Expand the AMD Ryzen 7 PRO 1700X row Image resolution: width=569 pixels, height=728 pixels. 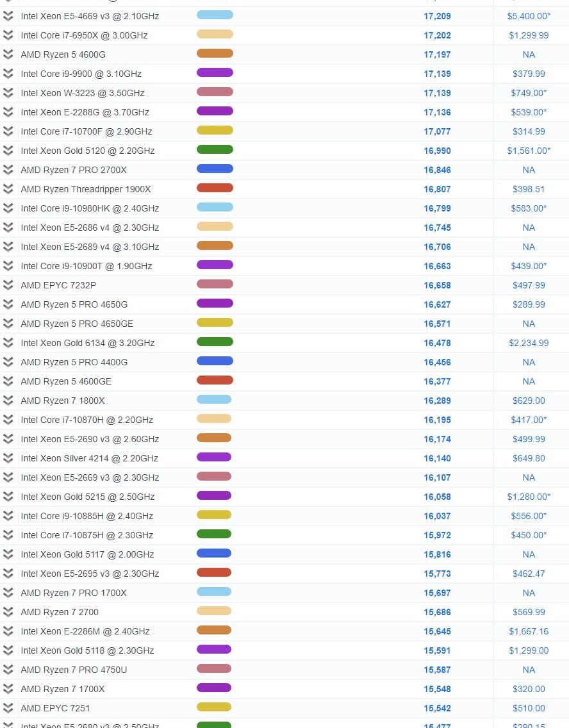(8, 593)
